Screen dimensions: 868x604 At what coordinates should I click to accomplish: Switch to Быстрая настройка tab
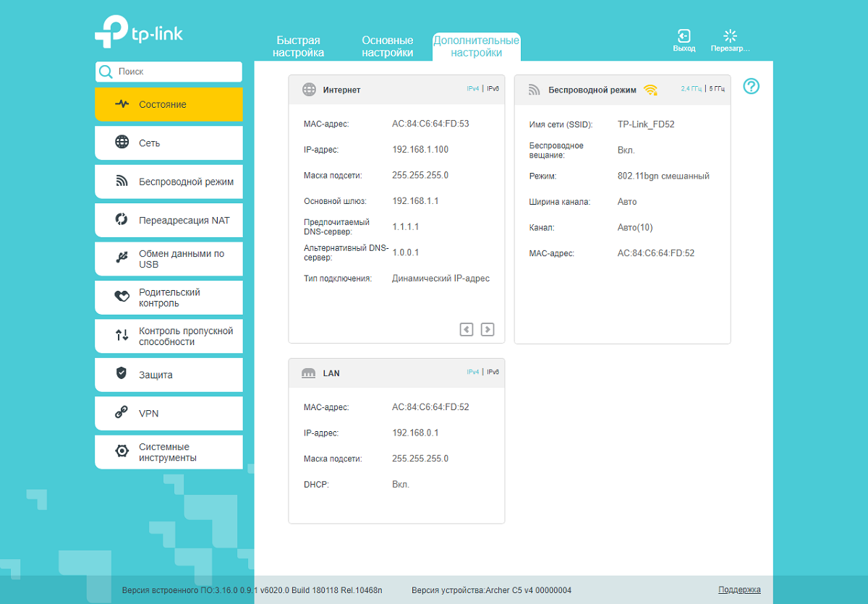point(298,46)
